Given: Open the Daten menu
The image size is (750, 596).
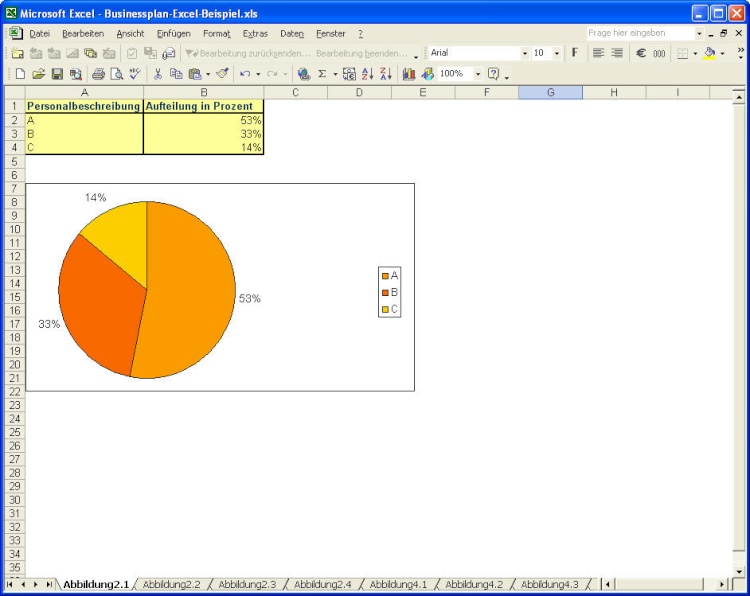Looking at the screenshot, I should pos(292,33).
